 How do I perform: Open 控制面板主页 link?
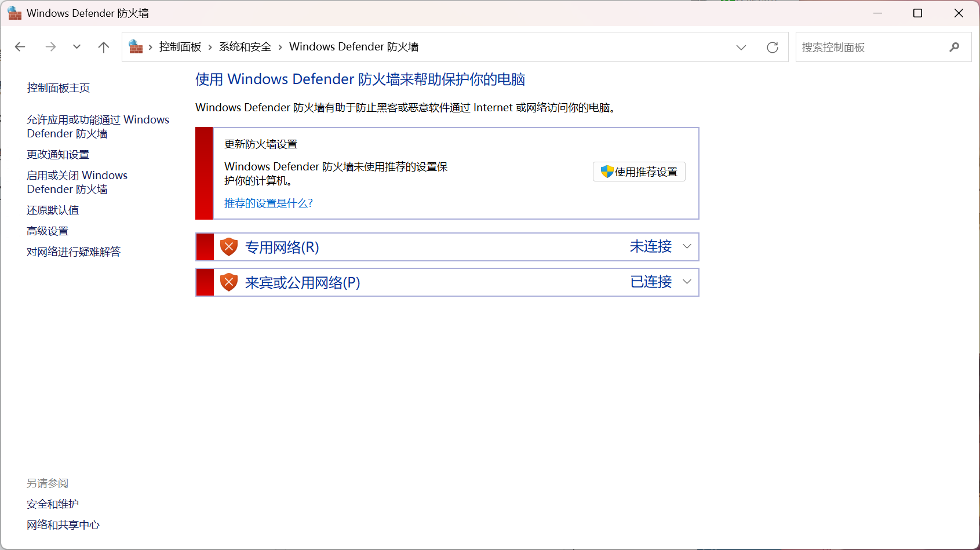coord(59,88)
